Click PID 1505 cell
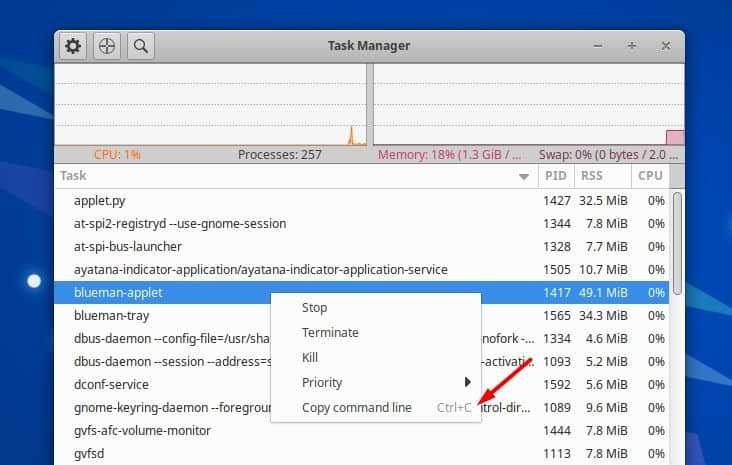Viewport: 732px width, 465px height. click(557, 269)
